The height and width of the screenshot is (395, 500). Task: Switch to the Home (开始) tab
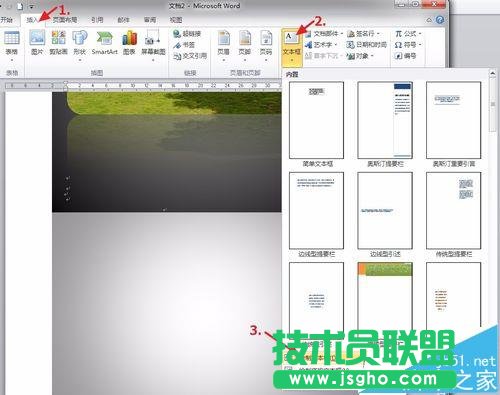coord(7,20)
